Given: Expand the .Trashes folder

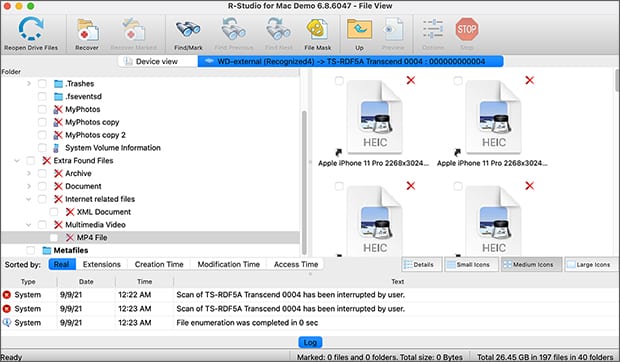Looking at the screenshot, I should (28, 84).
